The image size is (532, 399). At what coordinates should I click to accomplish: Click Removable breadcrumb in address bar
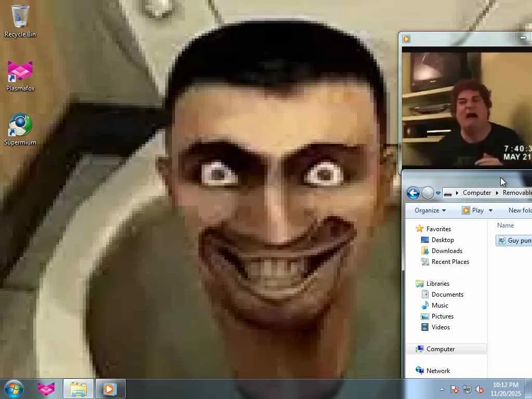(x=517, y=193)
